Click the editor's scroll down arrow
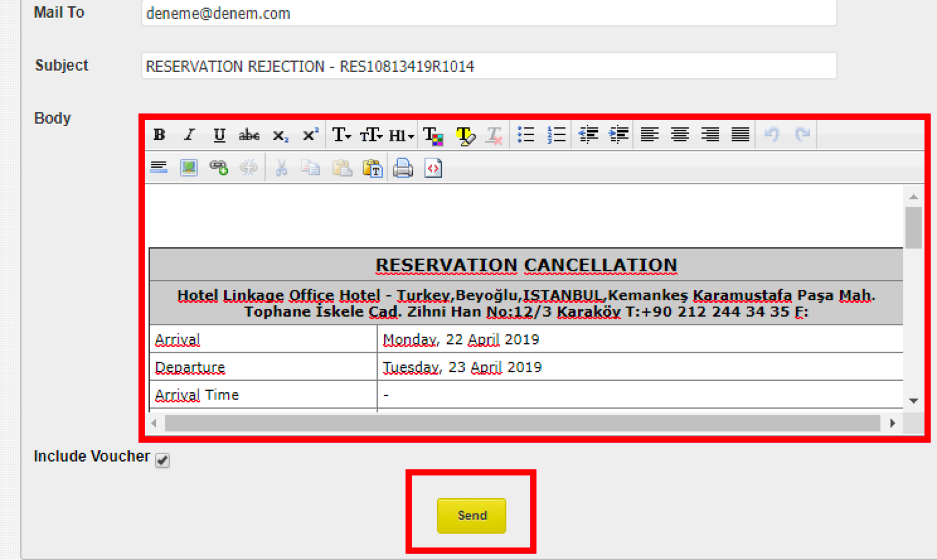The image size is (937, 560). pyautogui.click(x=914, y=400)
